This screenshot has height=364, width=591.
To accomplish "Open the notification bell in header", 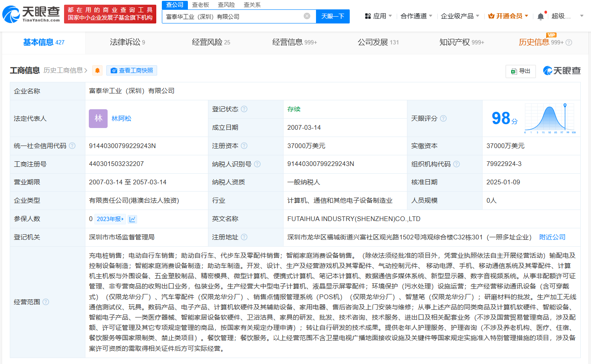I will tap(541, 16).
